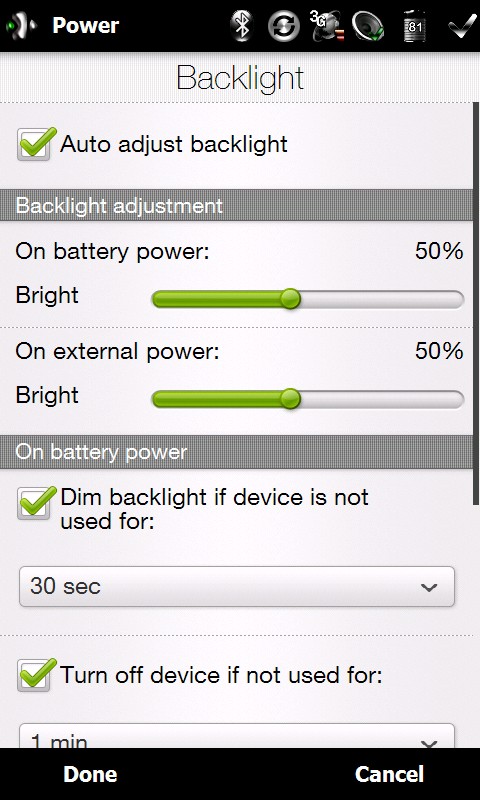Screen dimensions: 480x800
Task: Confirm with the checkmark icon in title bar
Action: coord(462,26)
